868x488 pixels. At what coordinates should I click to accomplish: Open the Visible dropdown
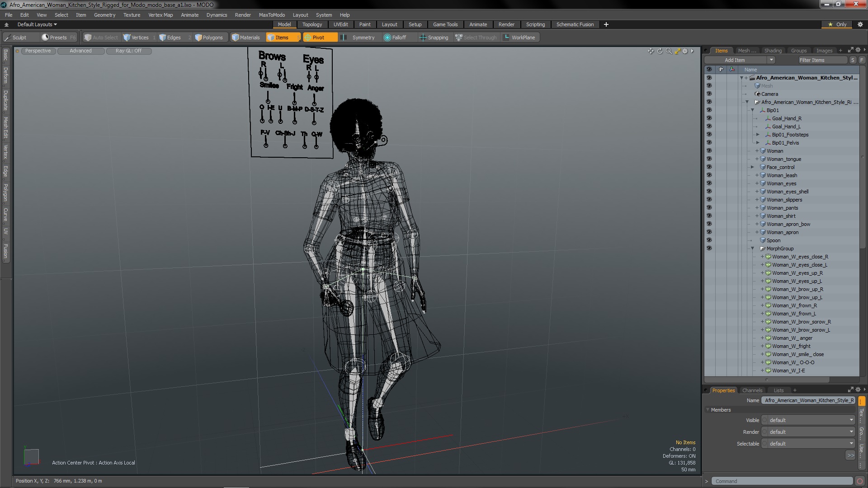[x=808, y=420]
